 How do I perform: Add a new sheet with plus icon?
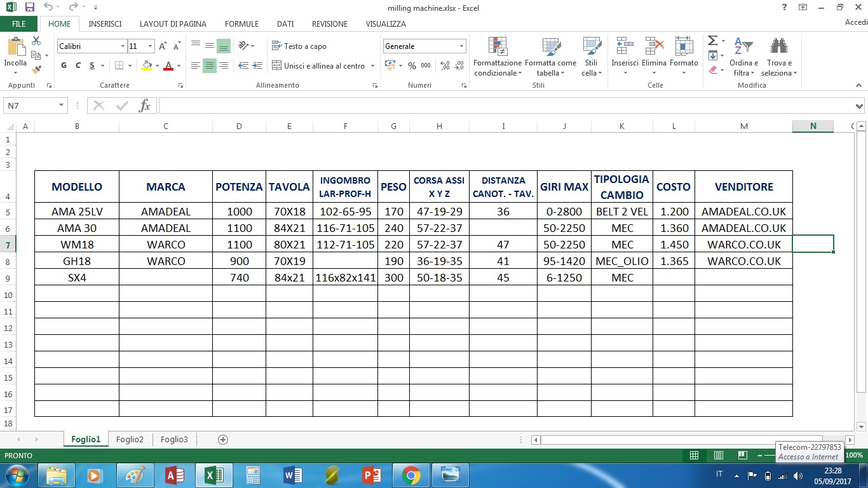tap(223, 439)
